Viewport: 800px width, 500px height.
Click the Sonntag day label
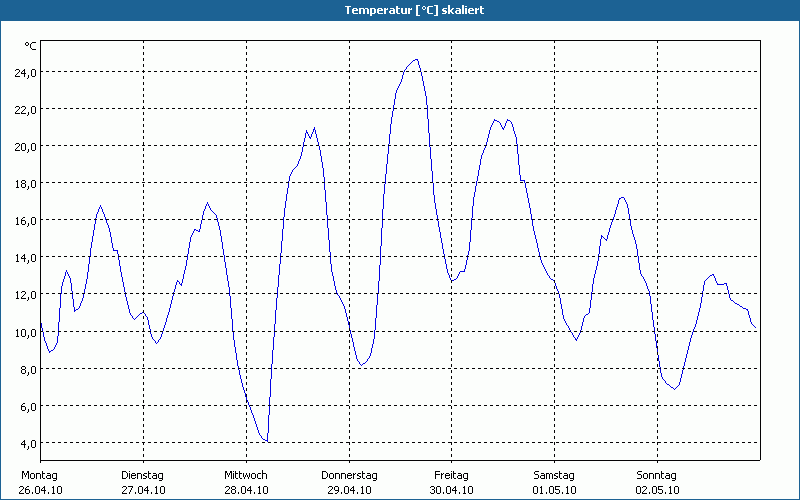(657, 476)
